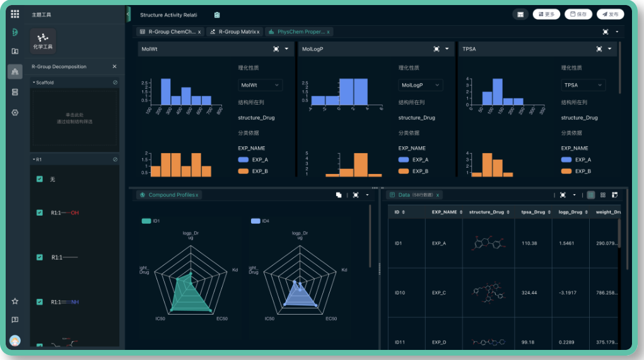Sort table by tpsa_Drug column header
The image size is (644, 360).
533,212
